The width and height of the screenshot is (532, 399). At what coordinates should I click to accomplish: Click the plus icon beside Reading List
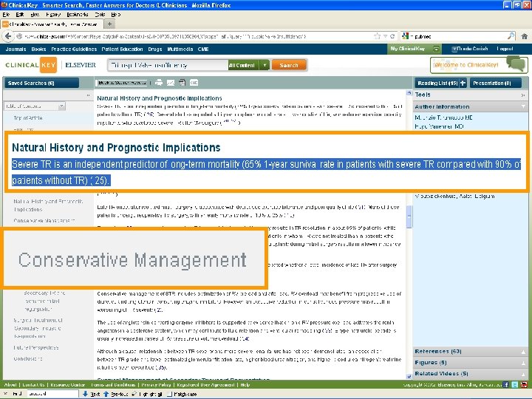pyautogui.click(x=463, y=83)
